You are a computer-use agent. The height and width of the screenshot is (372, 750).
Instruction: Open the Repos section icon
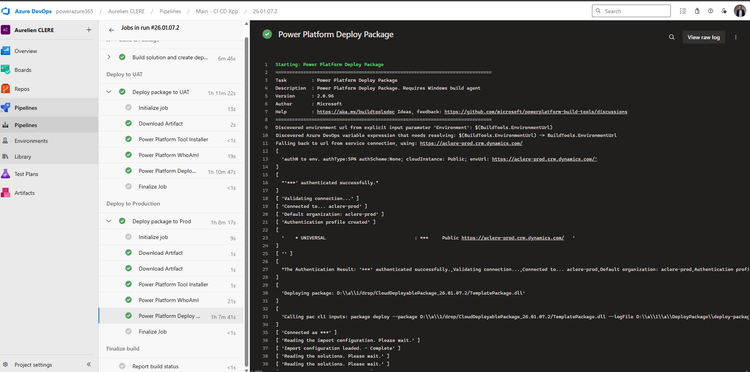tap(5, 88)
